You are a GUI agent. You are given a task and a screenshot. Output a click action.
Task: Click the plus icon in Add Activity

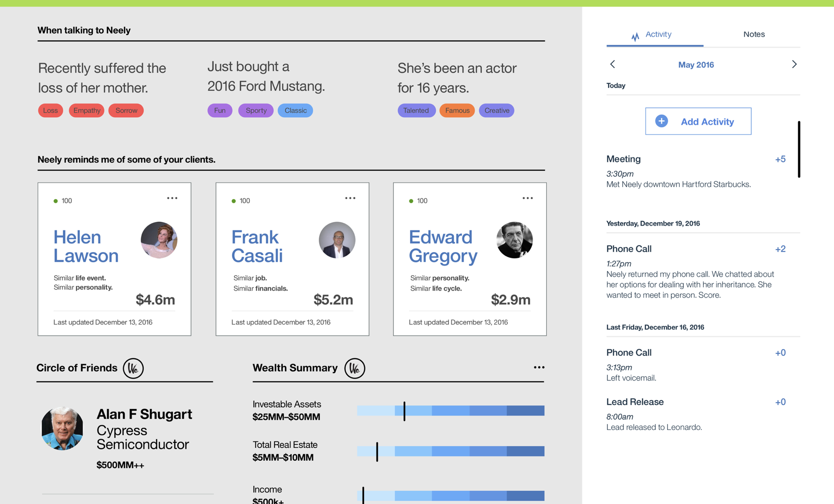pyautogui.click(x=661, y=121)
